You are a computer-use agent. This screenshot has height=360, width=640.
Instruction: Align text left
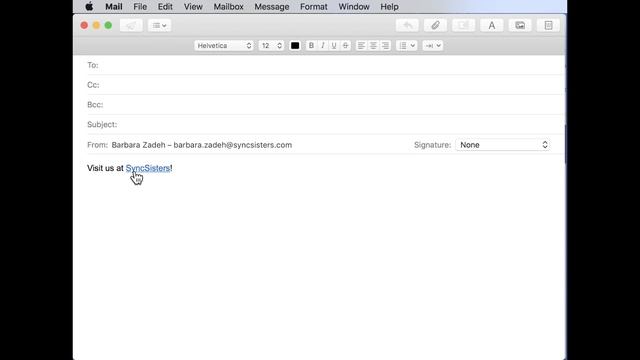click(361, 46)
